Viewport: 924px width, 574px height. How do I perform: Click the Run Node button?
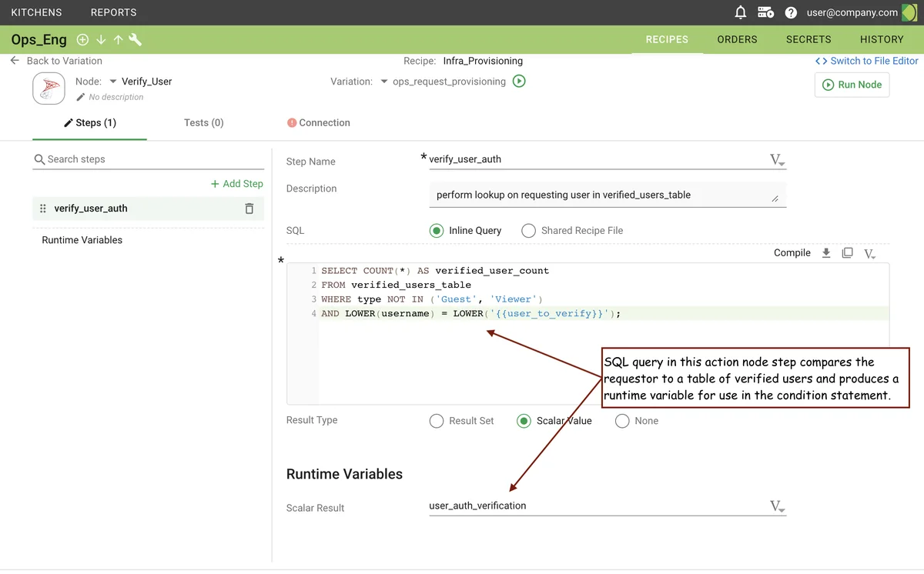852,85
